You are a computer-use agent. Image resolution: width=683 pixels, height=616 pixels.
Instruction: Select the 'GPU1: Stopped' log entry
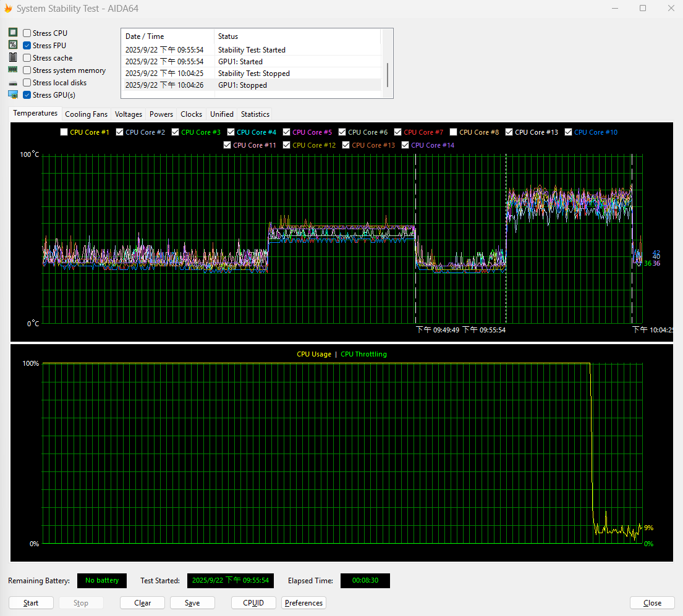[242, 85]
